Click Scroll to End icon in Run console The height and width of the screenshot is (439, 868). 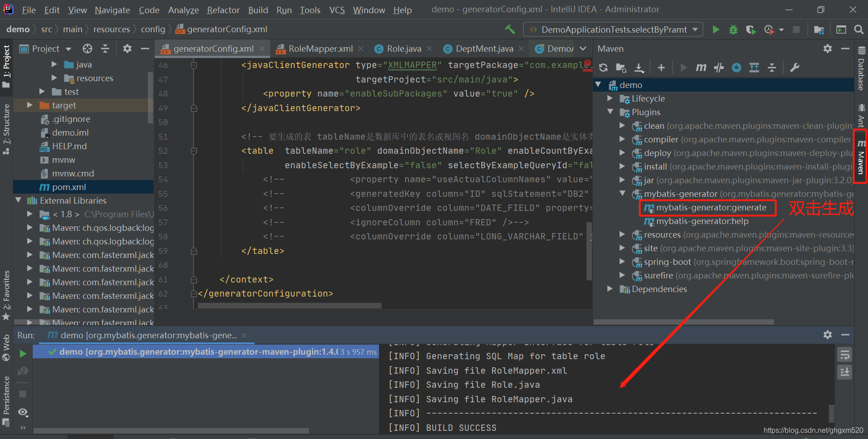click(845, 372)
